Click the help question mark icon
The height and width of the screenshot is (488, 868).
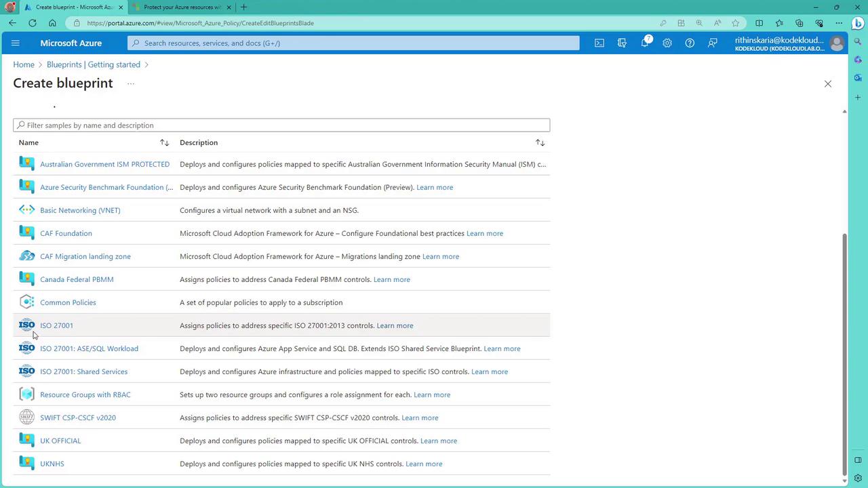(x=690, y=43)
